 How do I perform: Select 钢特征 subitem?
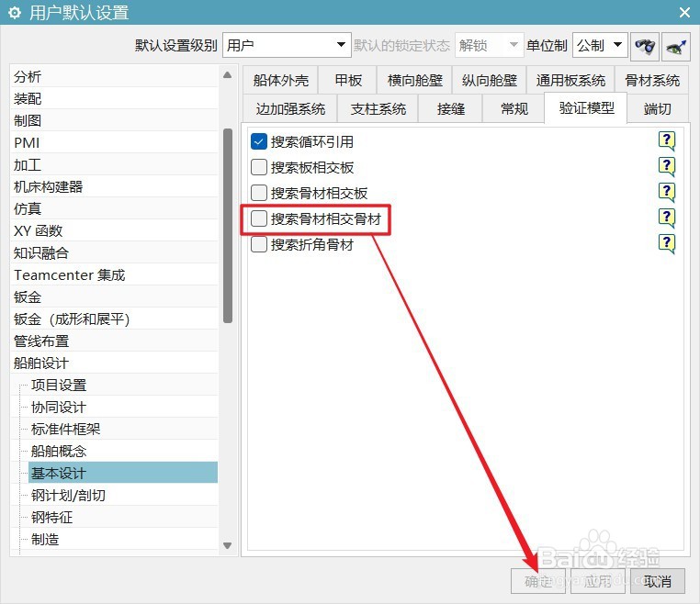tap(123, 517)
